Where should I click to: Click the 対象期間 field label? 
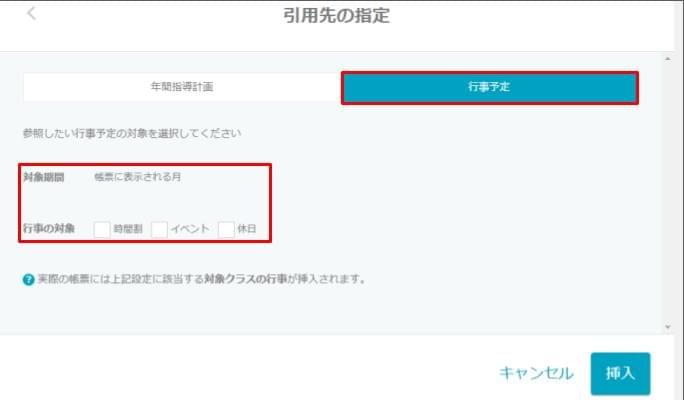44,177
